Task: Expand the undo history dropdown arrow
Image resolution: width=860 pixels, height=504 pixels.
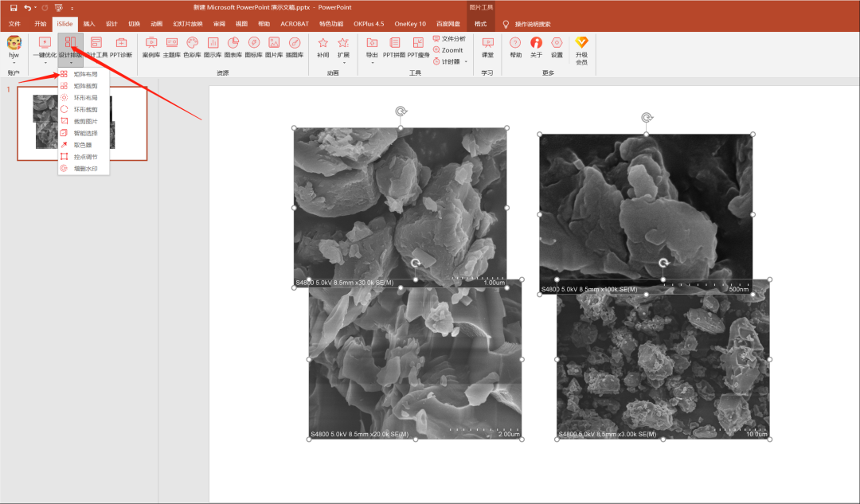Action: (x=35, y=8)
